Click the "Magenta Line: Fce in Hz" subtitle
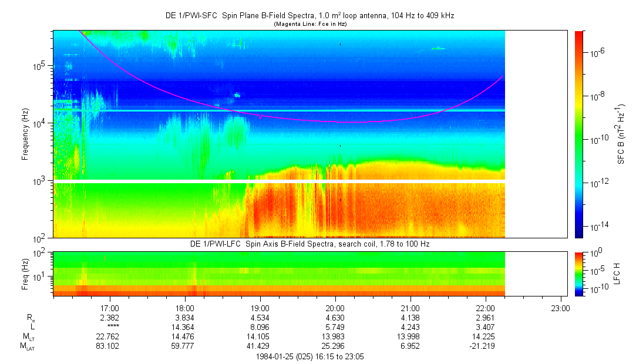The image size is (636, 364). click(309, 24)
